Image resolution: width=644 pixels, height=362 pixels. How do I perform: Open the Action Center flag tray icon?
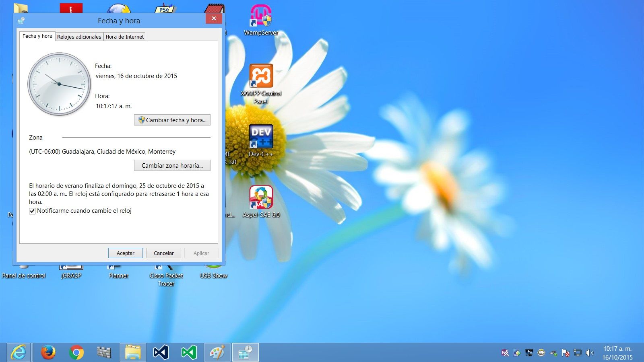click(566, 353)
